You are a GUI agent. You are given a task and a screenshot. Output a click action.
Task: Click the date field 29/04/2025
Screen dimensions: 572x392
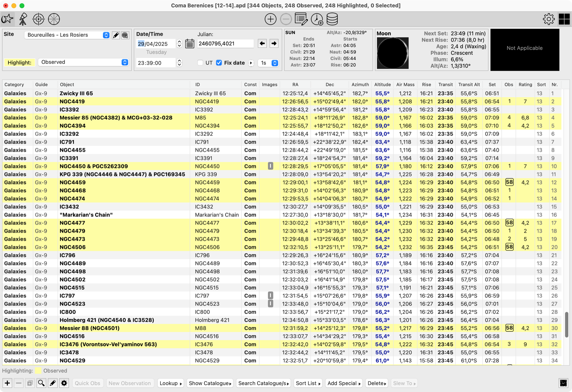(156, 44)
